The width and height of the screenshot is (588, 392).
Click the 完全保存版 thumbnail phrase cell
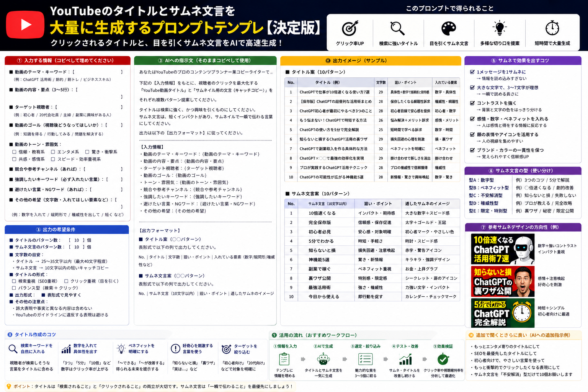326,222
